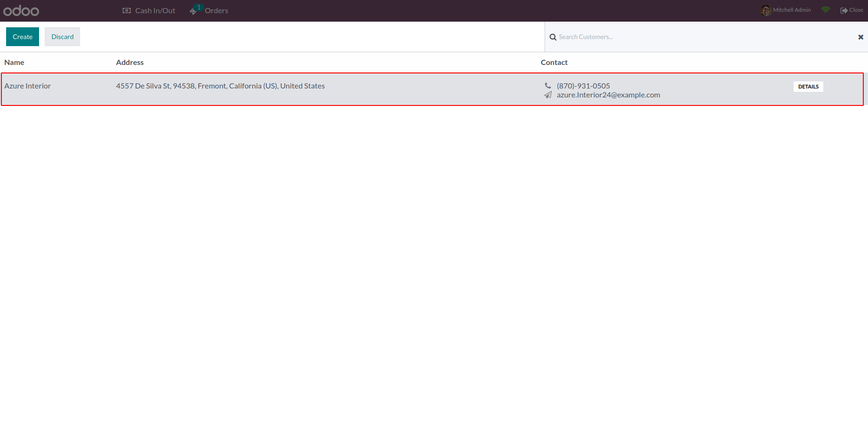Open Cash In/Out menu

pos(149,10)
